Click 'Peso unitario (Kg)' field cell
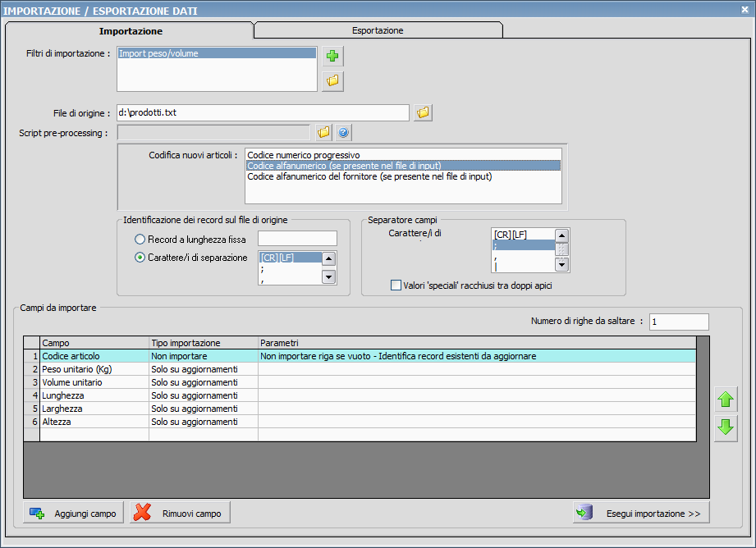The width and height of the screenshot is (756, 548). tap(94, 369)
